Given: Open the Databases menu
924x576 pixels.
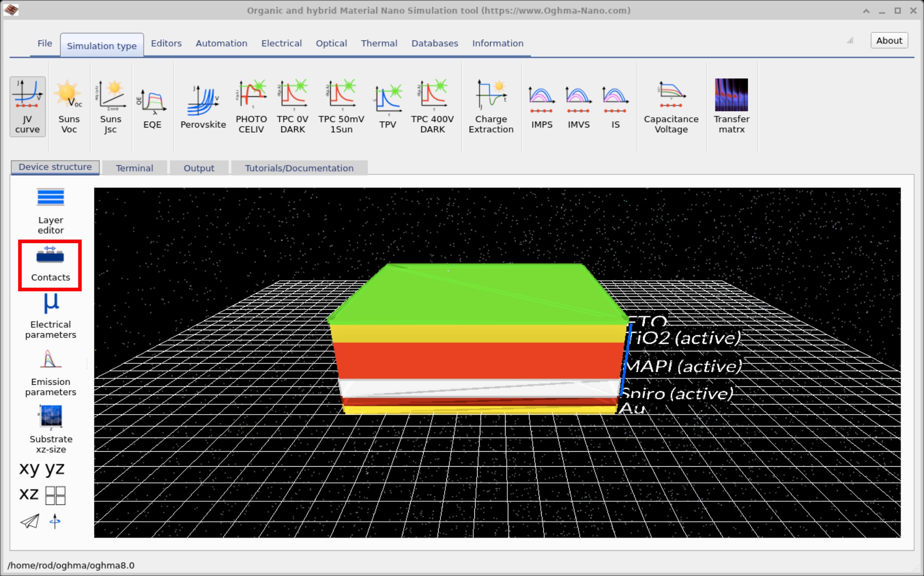Looking at the screenshot, I should point(434,43).
